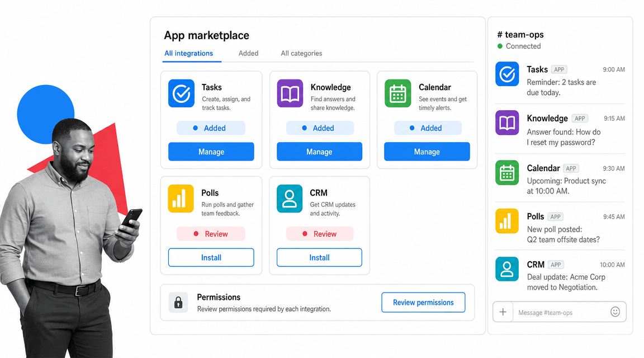Screen dimensions: 644x358
Task: Click the Calendar app icon in marketplace
Action: tap(397, 93)
